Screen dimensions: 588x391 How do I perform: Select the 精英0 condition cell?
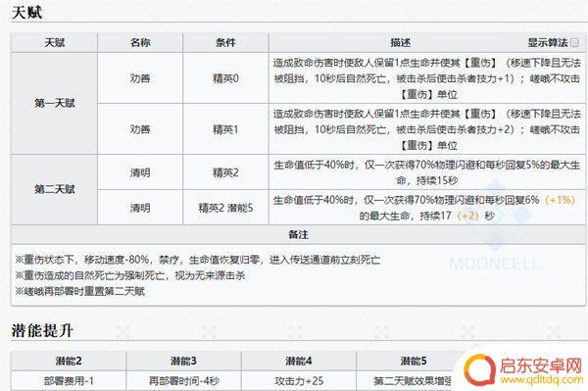click(225, 78)
